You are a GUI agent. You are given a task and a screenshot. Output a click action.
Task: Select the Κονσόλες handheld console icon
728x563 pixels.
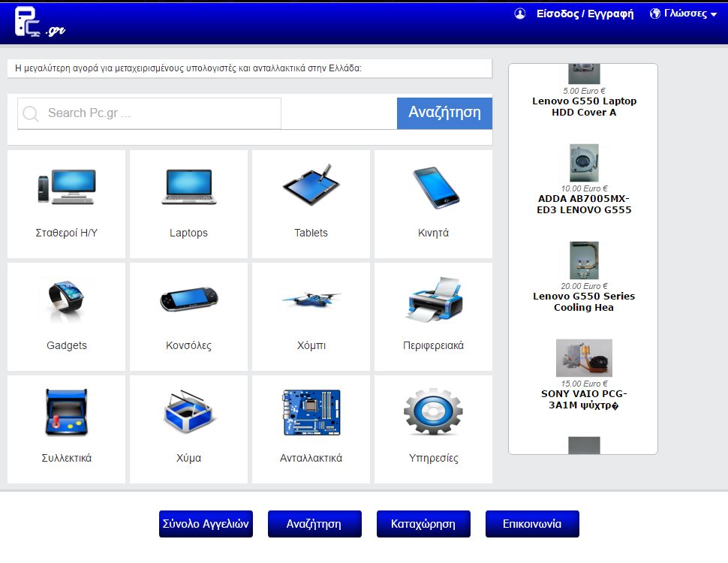click(188, 300)
